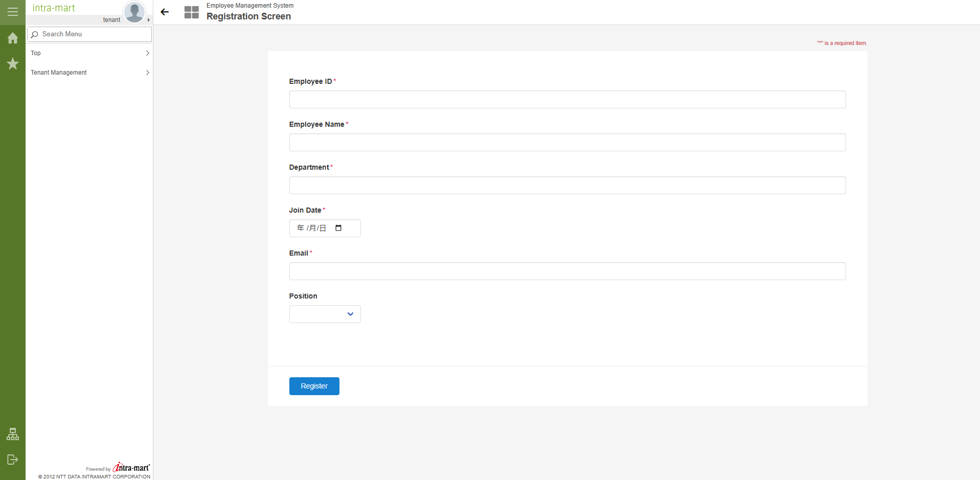The width and height of the screenshot is (980, 480).
Task: Click the four-square grid icon beside title
Action: [x=192, y=12]
